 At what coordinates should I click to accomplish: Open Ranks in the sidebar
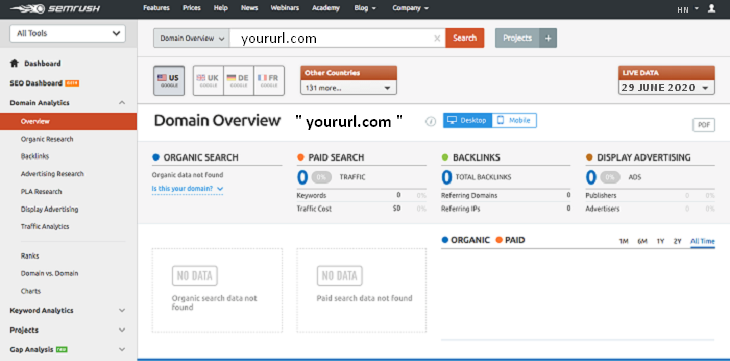click(30, 256)
